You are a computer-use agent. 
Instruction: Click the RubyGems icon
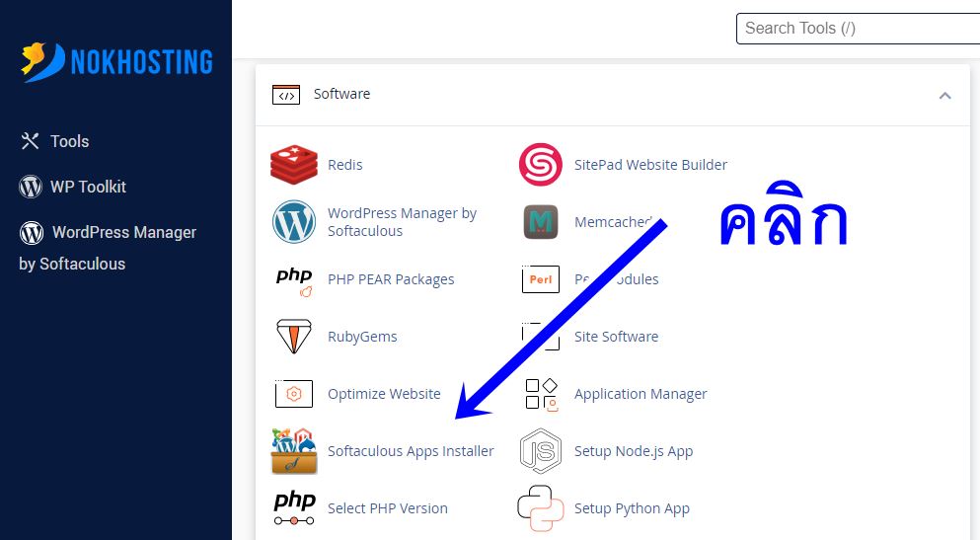tap(294, 337)
